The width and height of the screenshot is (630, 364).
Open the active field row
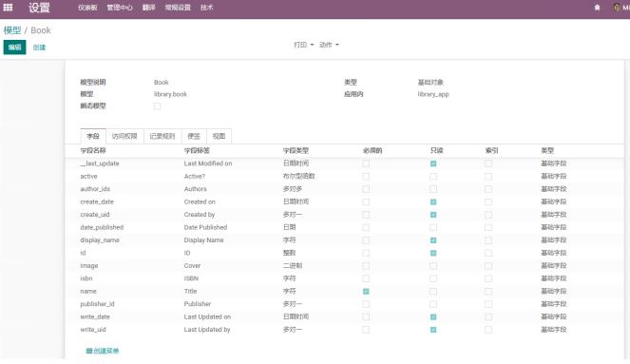[344, 177]
